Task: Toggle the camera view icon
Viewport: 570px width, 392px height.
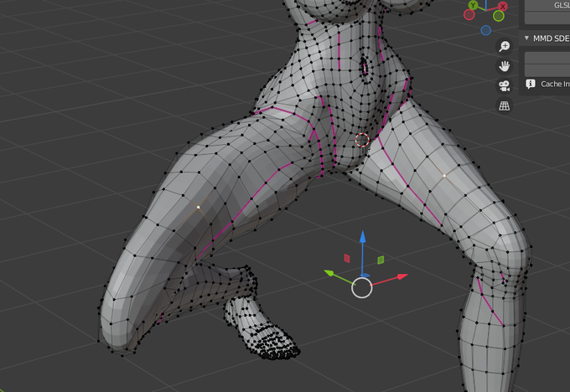Action: 505,86
